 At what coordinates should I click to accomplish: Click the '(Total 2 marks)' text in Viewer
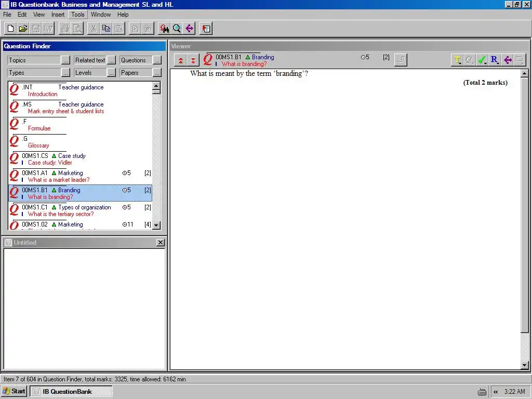click(485, 83)
